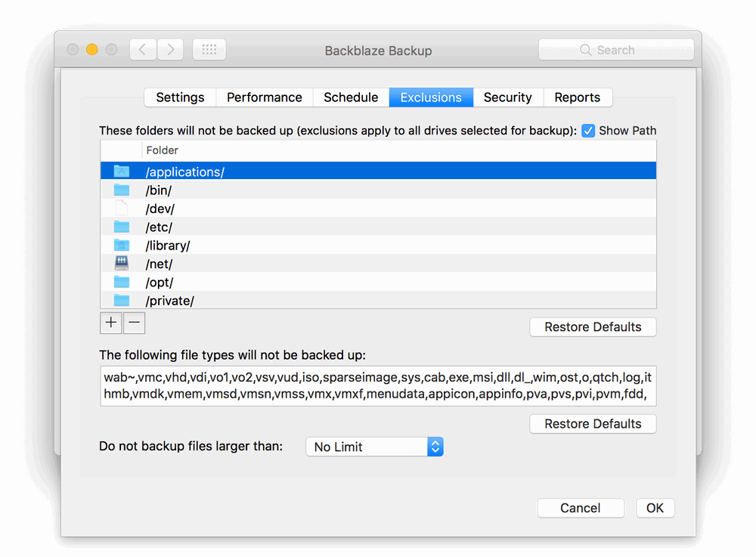Click the /etc/ folder icon

coord(122,227)
